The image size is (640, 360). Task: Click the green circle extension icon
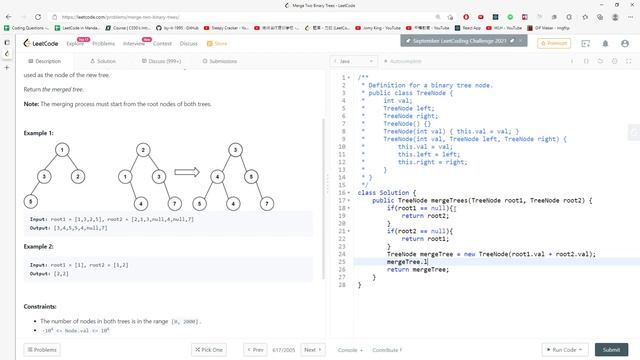pos(510,17)
